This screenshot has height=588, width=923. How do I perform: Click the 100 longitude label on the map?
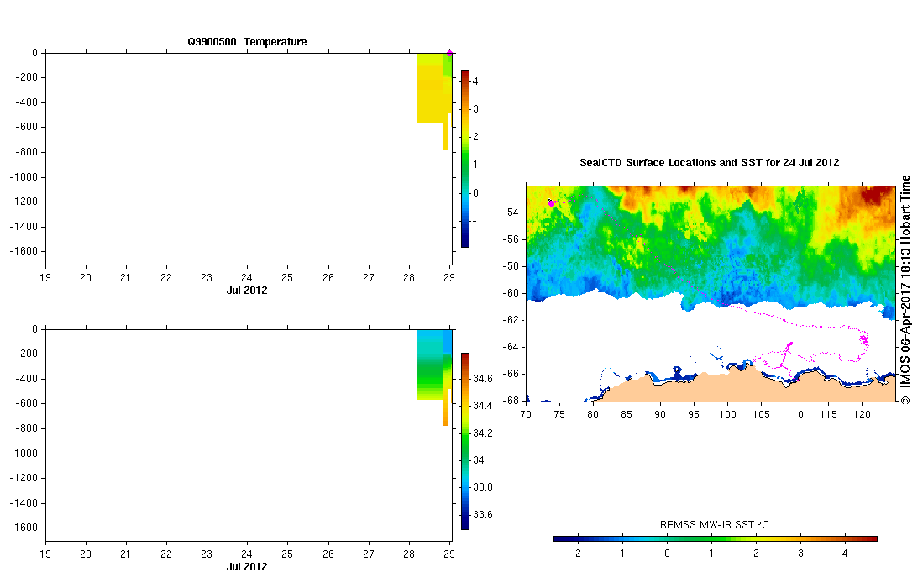(727, 414)
